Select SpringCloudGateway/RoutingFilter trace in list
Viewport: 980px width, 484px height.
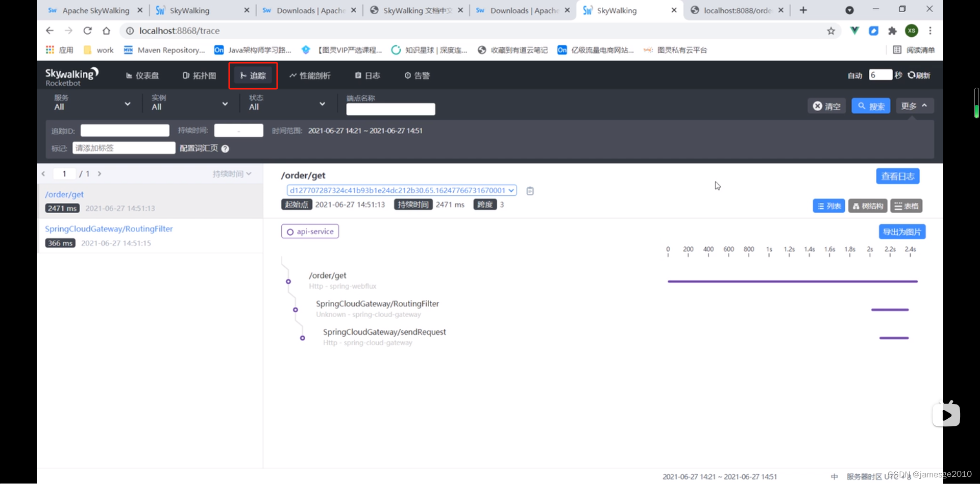[150, 236]
